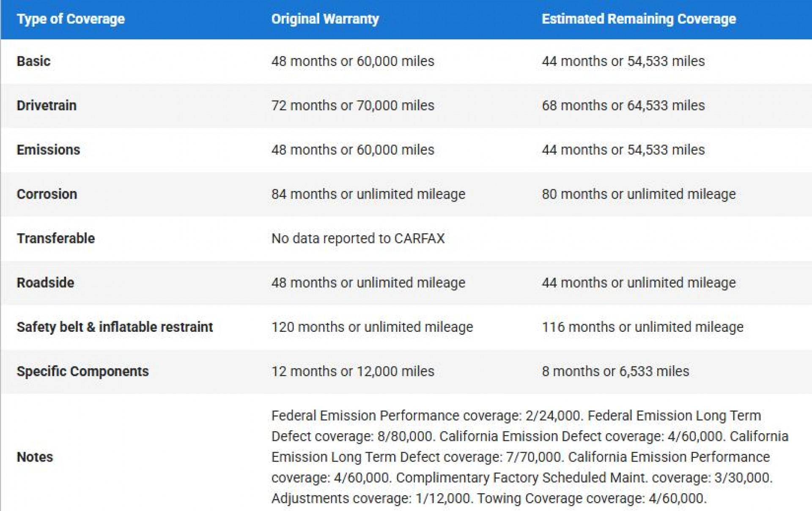Select the 116 months or unlimited mileage cell
The height and width of the screenshot is (511, 812).
coord(642,327)
